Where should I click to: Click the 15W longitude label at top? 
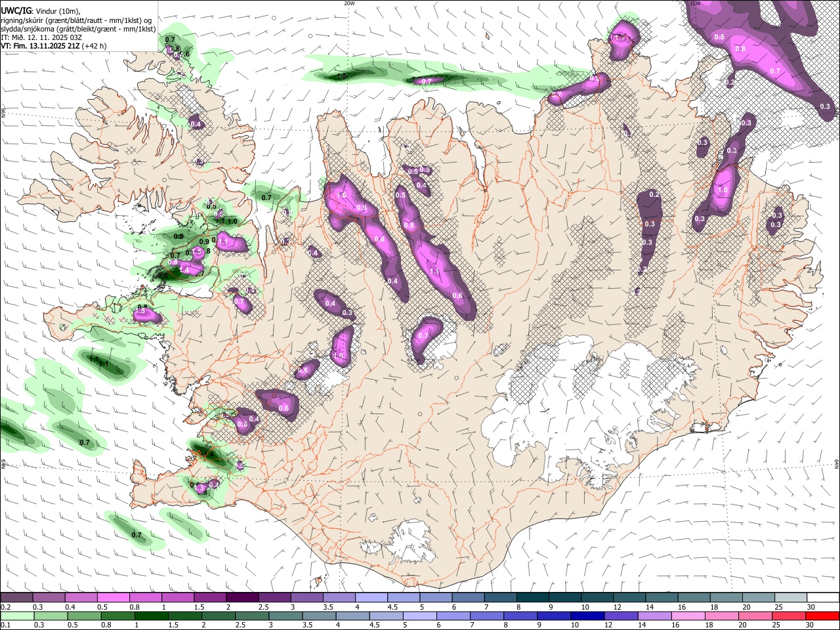tap(696, 3)
